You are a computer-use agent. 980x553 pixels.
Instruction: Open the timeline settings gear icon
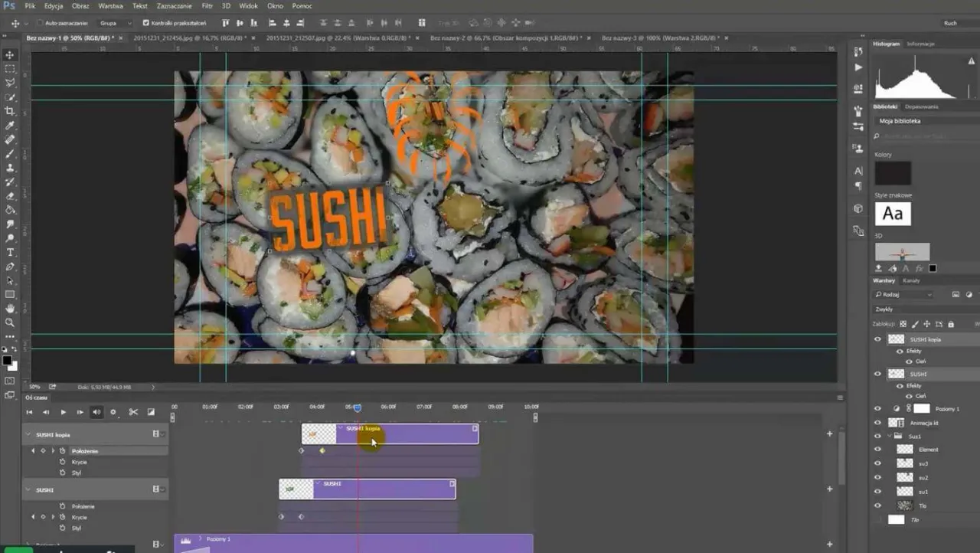tap(113, 411)
